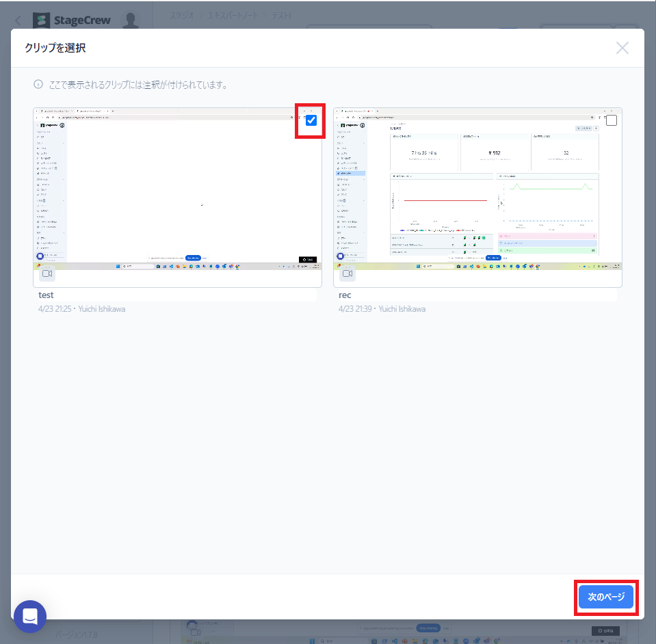Screen dimensions: 656x644
Task: Uncheck the test clip checkbox
Action: click(x=311, y=120)
